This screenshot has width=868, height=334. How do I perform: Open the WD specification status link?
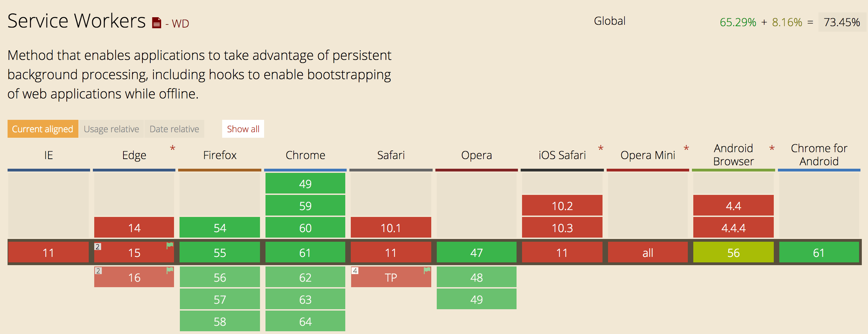180,23
